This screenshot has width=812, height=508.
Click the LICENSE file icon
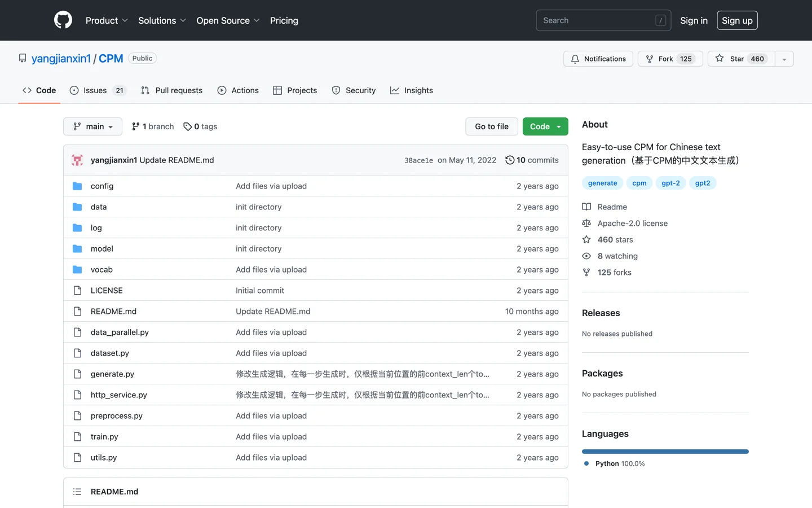point(77,290)
